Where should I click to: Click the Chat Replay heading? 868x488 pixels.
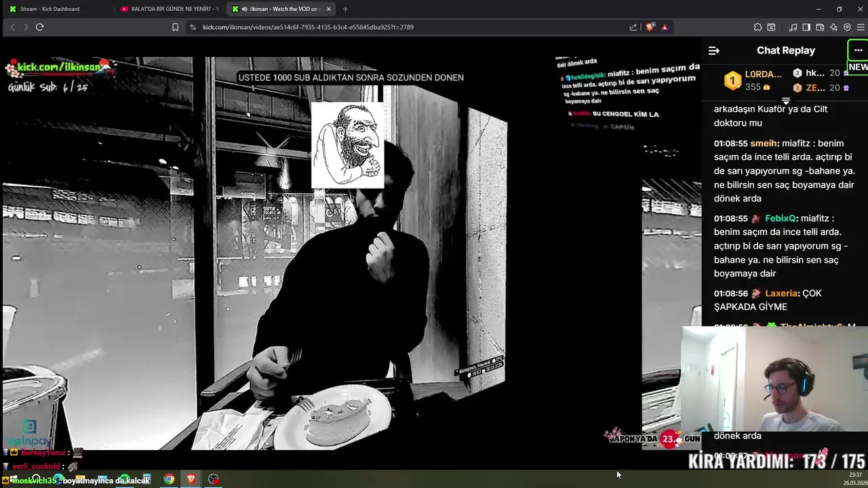(x=786, y=50)
